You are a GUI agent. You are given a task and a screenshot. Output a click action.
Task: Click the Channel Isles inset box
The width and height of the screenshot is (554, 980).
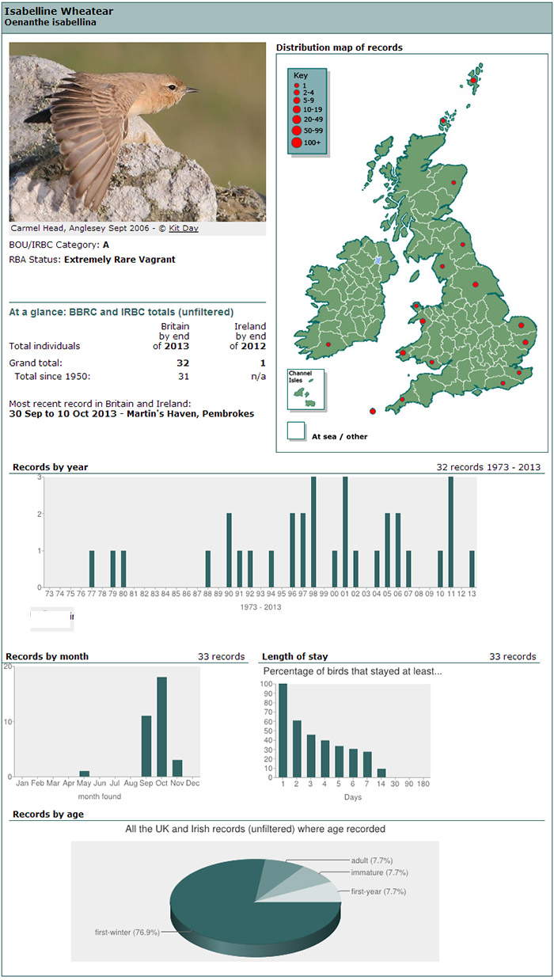pyautogui.click(x=305, y=389)
